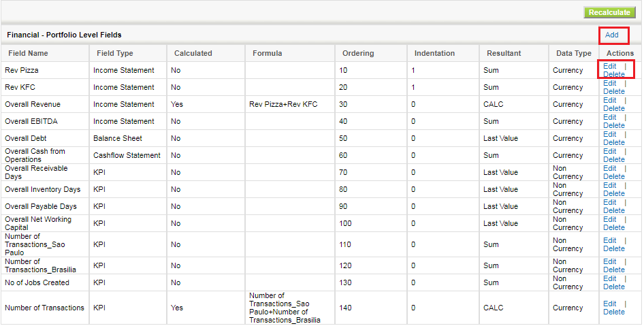Screen dimensions: 644x326
Task: Delete the Overall Revenue field
Action: [614, 108]
